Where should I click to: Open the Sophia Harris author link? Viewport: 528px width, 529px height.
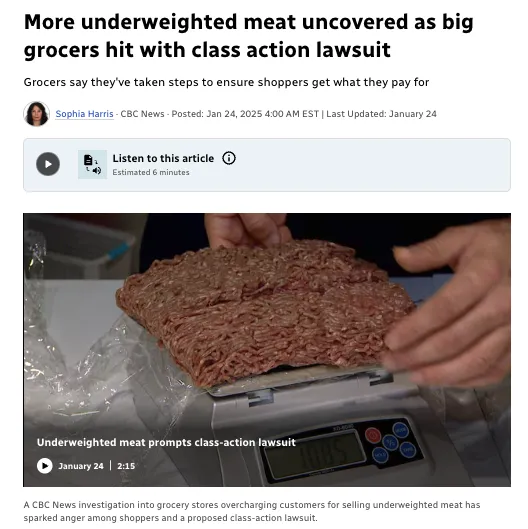click(x=84, y=114)
